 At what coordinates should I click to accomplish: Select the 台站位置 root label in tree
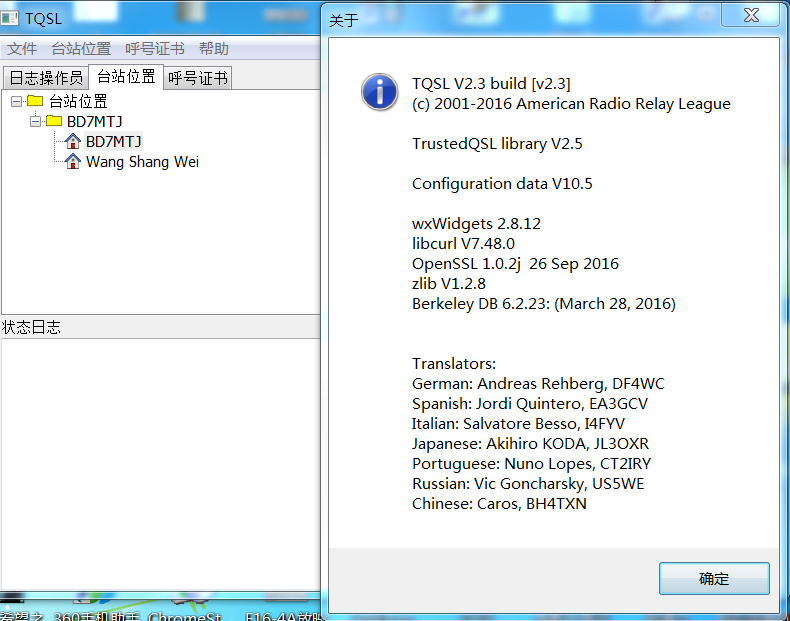[x=78, y=101]
